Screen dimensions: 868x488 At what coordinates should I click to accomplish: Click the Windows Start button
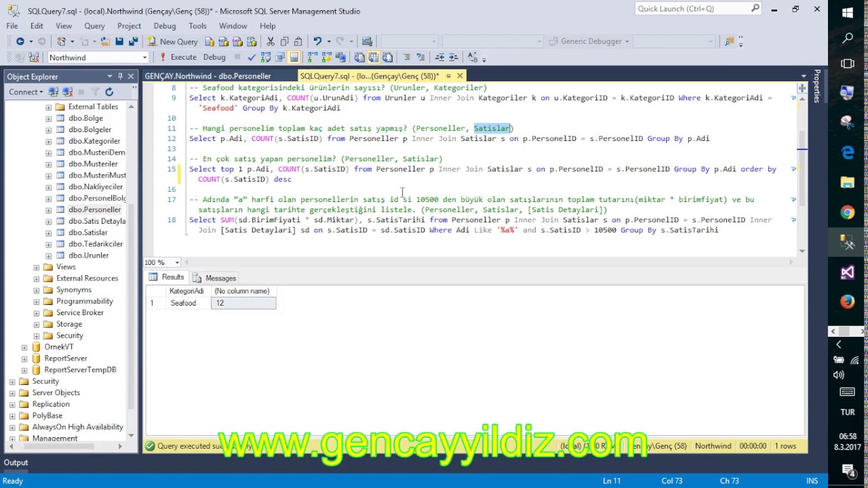pos(848,12)
